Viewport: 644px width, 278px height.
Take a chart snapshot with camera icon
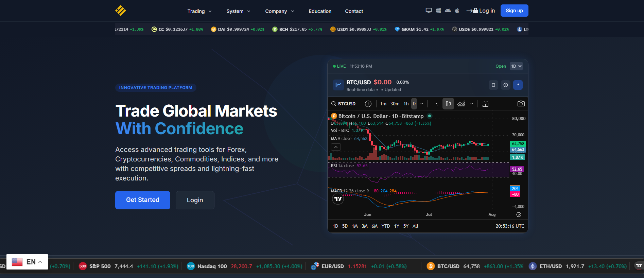pos(521,104)
